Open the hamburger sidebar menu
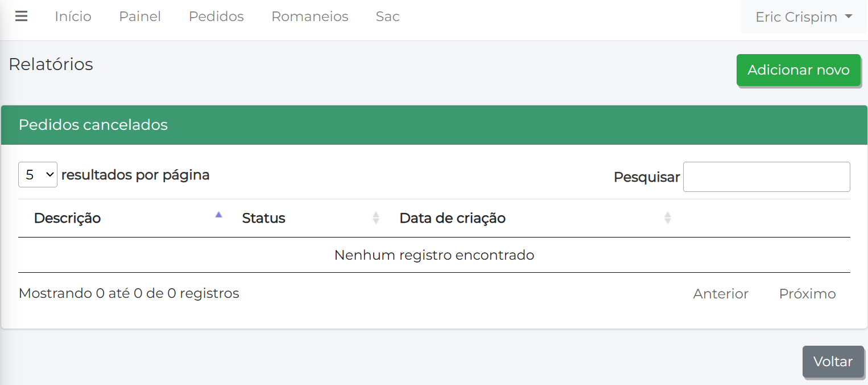Viewport: 868px width, 385px height. 21,17
